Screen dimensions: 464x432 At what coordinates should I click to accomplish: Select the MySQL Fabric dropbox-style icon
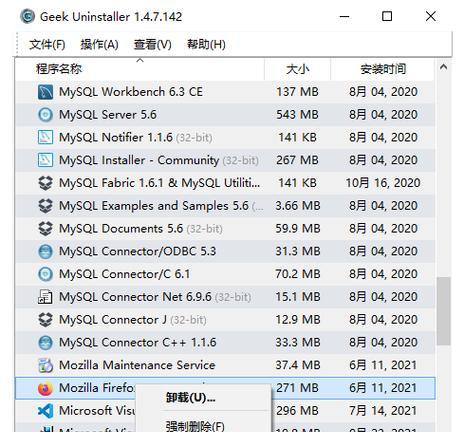click(45, 183)
